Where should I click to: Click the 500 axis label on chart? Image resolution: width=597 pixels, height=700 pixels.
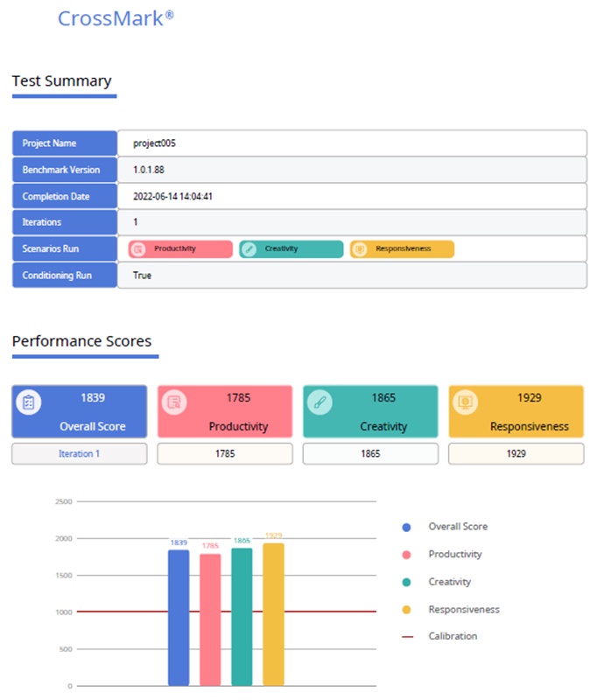(x=66, y=649)
